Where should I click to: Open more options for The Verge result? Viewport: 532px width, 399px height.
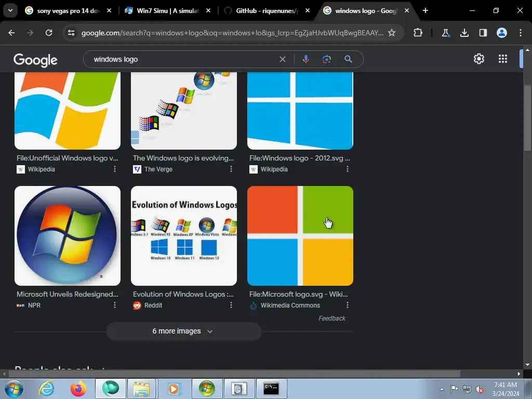[x=231, y=169]
